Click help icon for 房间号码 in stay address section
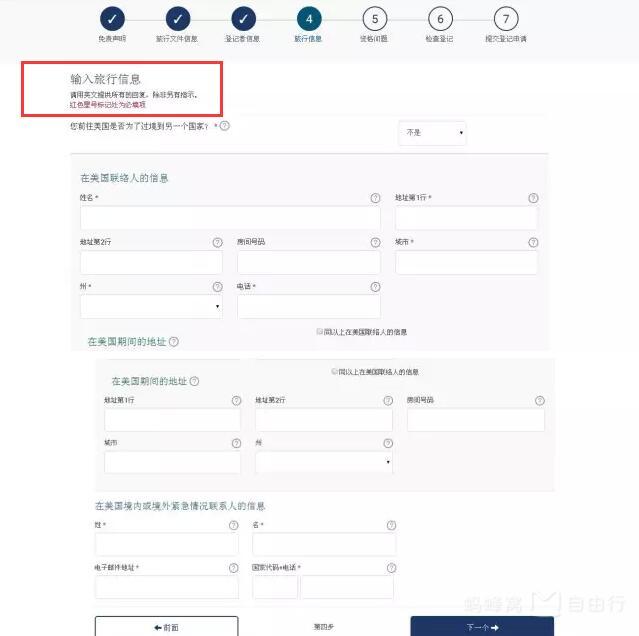The width and height of the screenshot is (639, 636). tap(539, 400)
